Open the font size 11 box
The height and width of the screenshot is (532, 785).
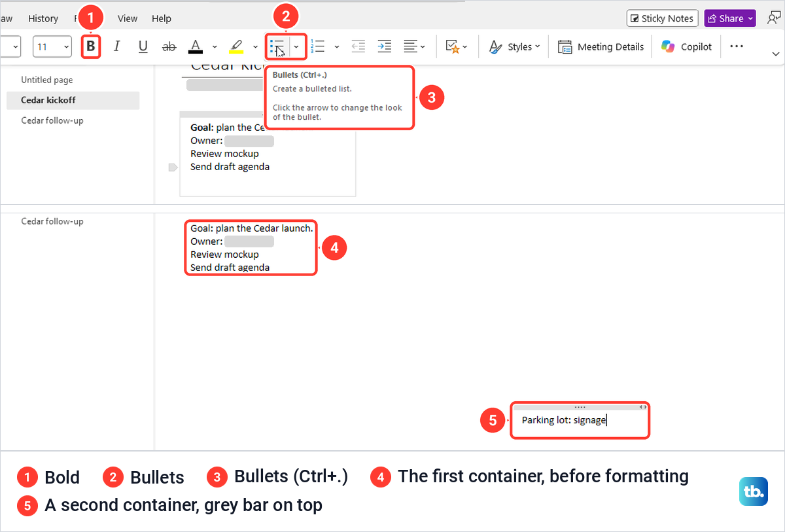pyautogui.click(x=52, y=46)
